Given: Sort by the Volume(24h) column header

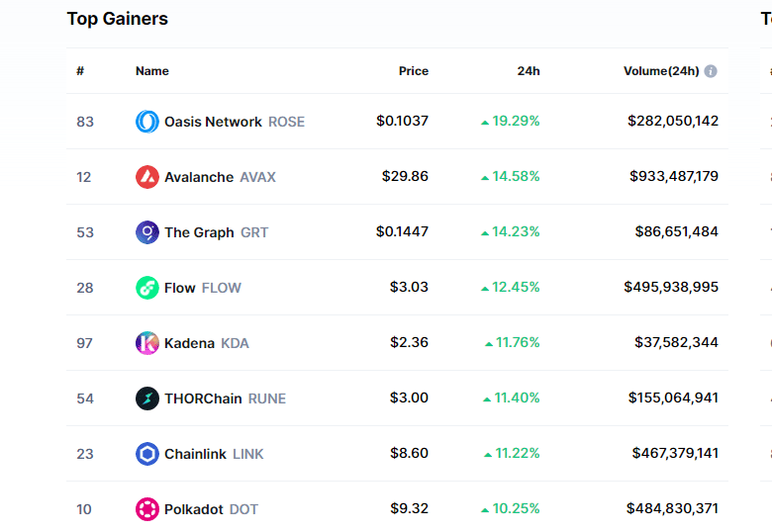Looking at the screenshot, I should click(660, 71).
